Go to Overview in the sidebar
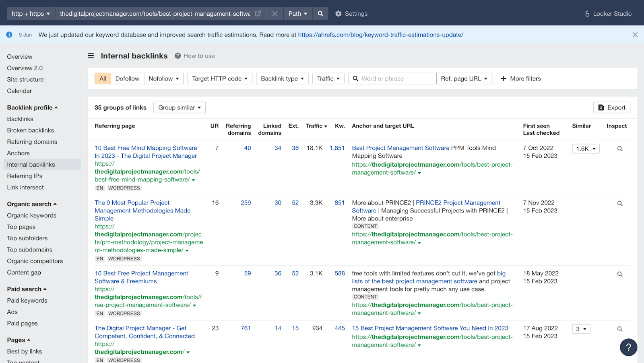This screenshot has width=644, height=363. tap(20, 57)
